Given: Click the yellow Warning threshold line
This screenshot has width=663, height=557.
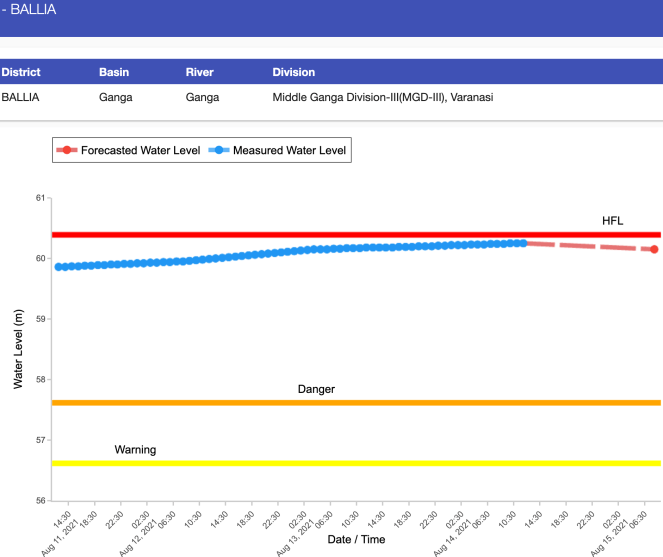Looking at the screenshot, I should click(x=400, y=463).
